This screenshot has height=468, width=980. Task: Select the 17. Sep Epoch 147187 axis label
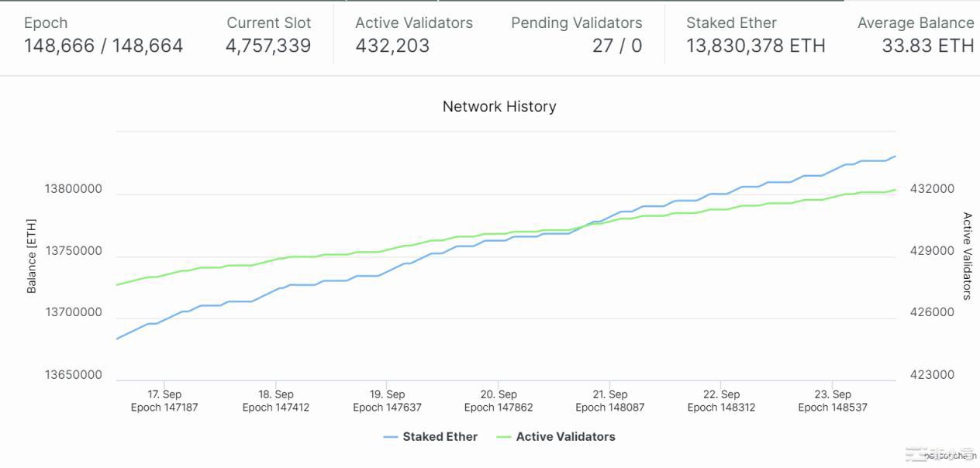tap(164, 401)
